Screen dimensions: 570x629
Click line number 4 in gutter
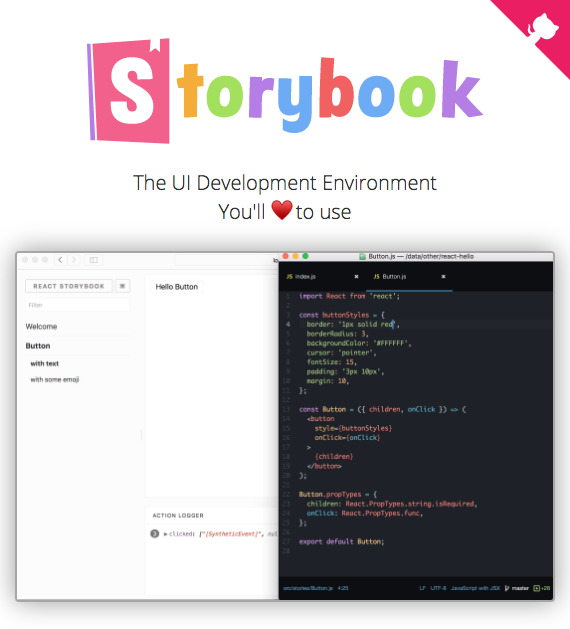(x=288, y=324)
